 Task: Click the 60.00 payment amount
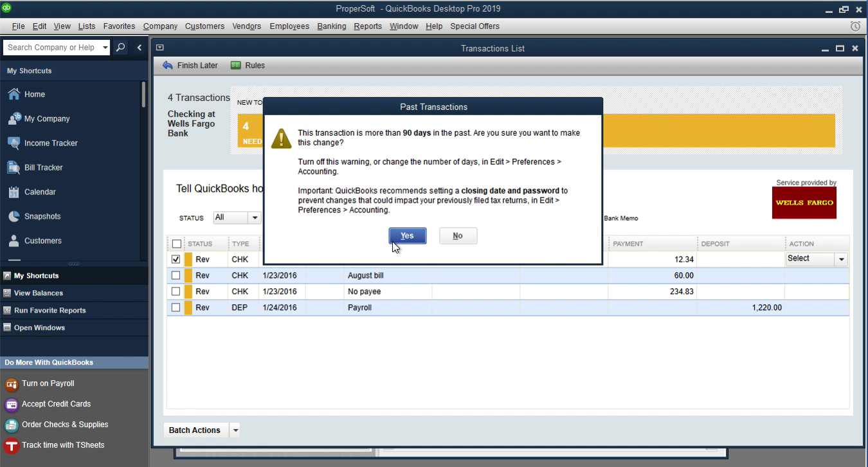point(683,275)
